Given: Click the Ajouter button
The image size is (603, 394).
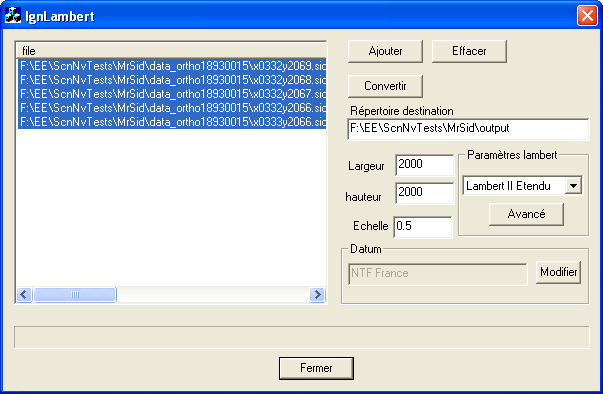Looking at the screenshot, I should (385, 51).
